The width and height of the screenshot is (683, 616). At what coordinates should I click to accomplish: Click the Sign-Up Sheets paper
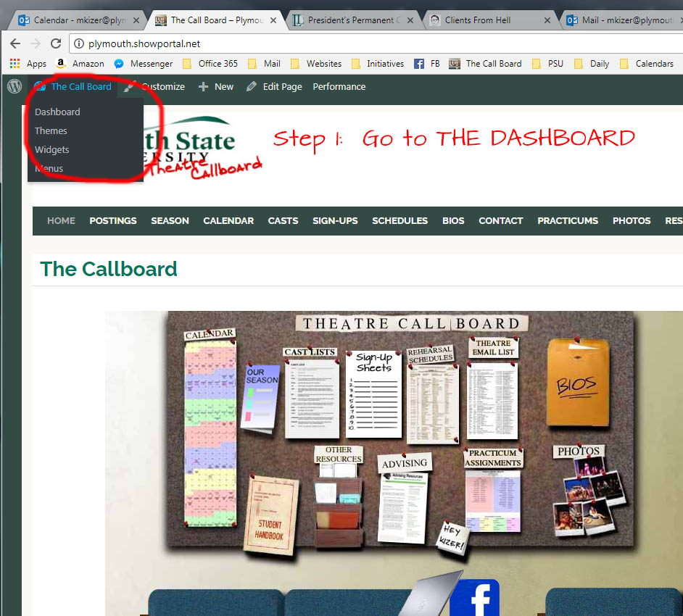coord(373,394)
